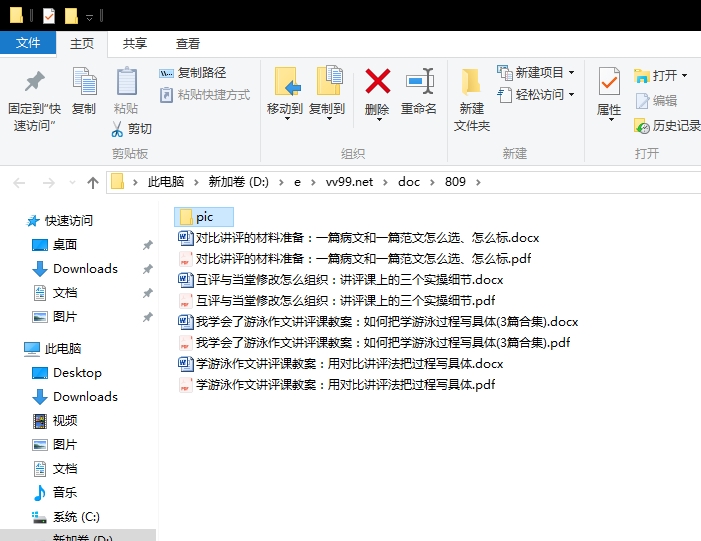
Task: Select 我学会了游泳作文讲评课教案 .docx file
Action: click(378, 321)
